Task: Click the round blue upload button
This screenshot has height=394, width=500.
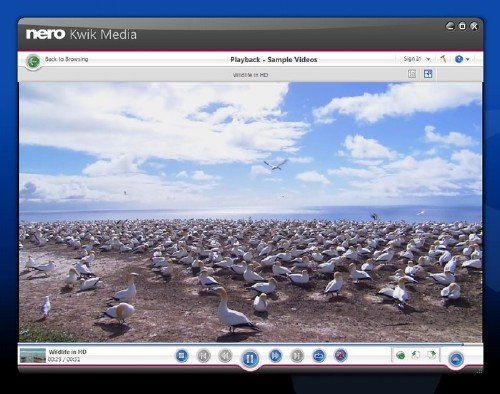Action: pyautogui.click(x=456, y=359)
